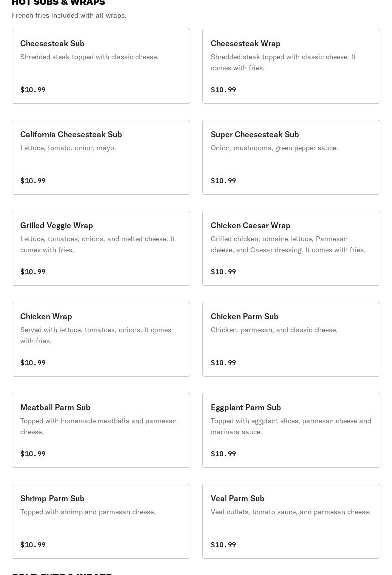
Task: Choose the Super Cheesesteak Sub card
Action: (291, 157)
